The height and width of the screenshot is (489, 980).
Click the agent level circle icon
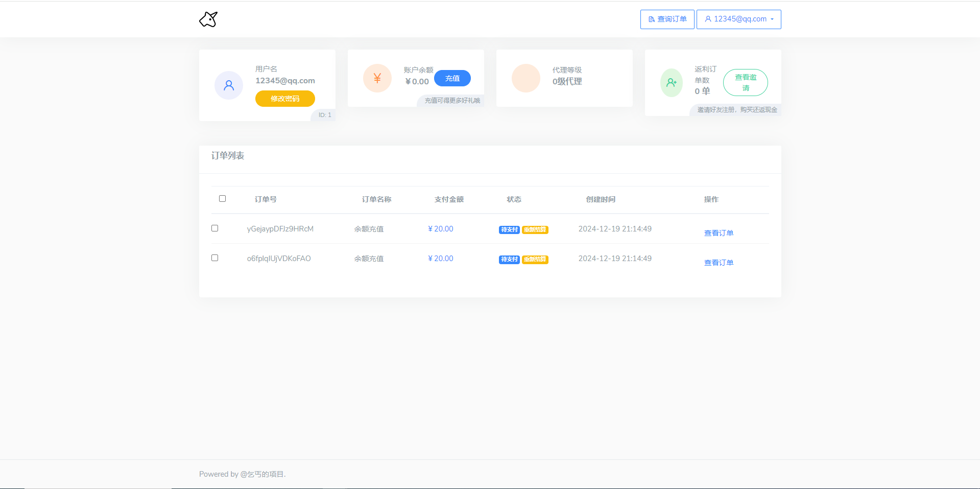pyautogui.click(x=525, y=78)
